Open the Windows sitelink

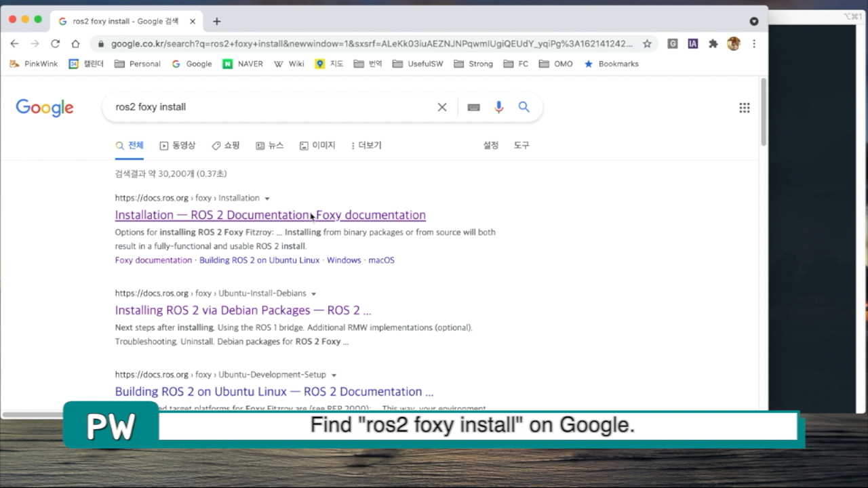coord(344,260)
